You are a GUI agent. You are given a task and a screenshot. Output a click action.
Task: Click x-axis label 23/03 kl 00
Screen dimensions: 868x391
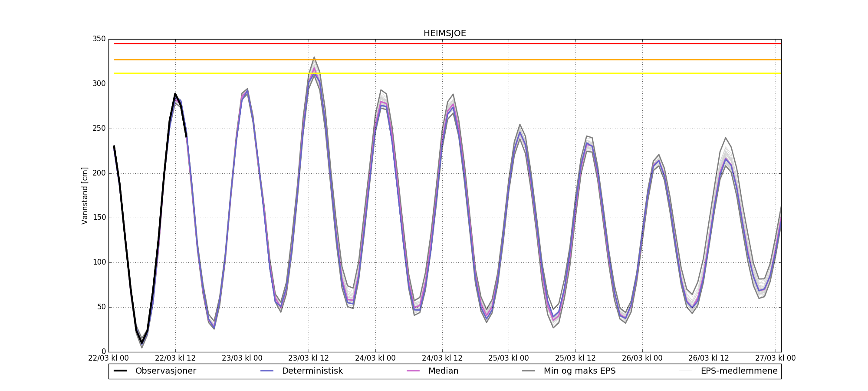(242, 358)
